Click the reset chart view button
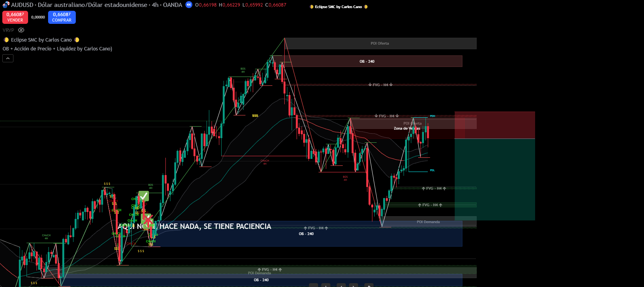 369,285
